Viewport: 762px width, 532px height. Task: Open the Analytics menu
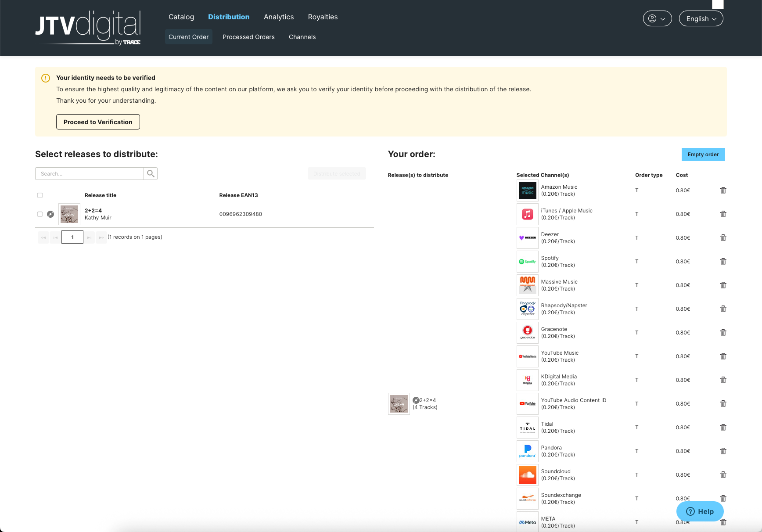tap(279, 17)
